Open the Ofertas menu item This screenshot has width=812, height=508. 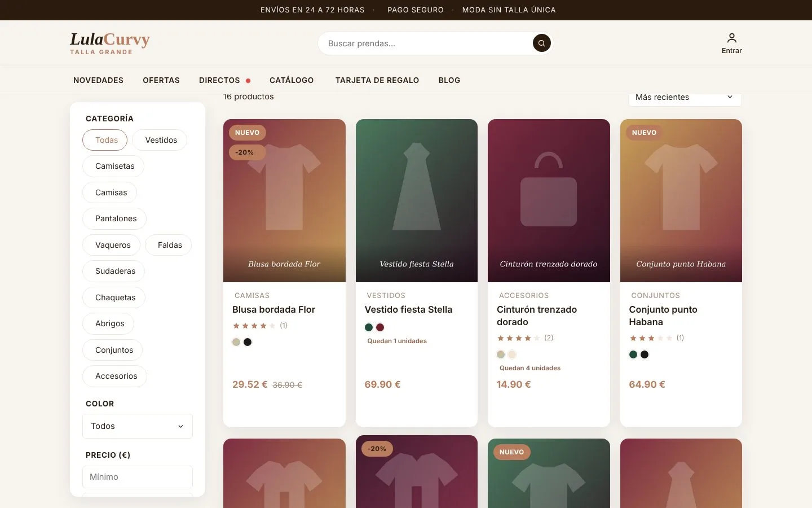(x=161, y=80)
